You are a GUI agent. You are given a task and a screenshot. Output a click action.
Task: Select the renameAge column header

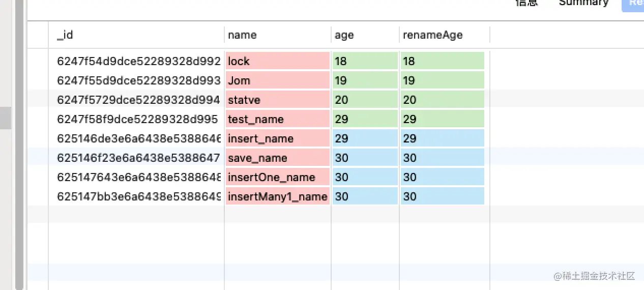click(445, 35)
